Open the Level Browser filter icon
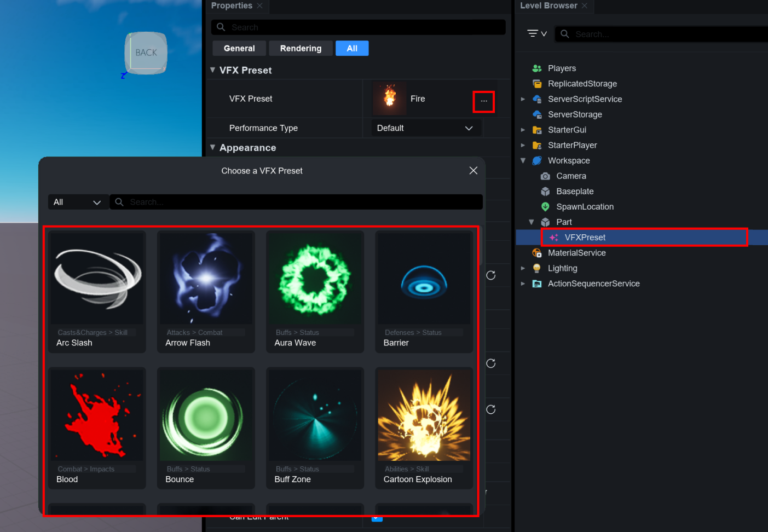Viewport: 768px width, 532px height. pos(536,34)
